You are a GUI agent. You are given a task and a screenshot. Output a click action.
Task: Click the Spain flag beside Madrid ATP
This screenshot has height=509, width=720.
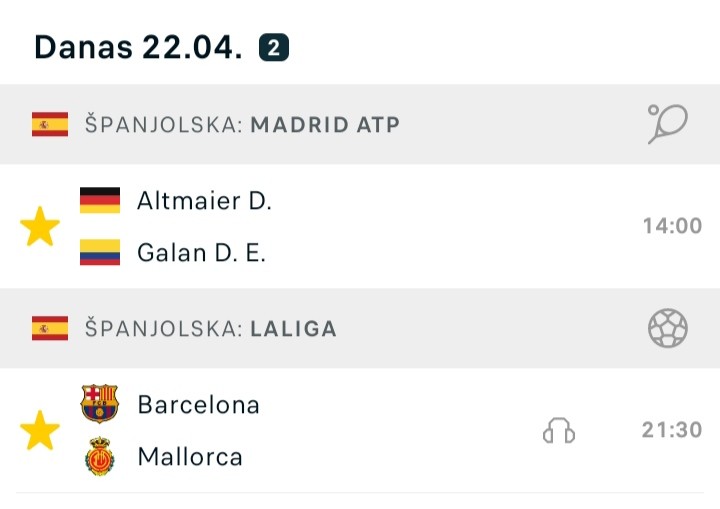(50, 124)
